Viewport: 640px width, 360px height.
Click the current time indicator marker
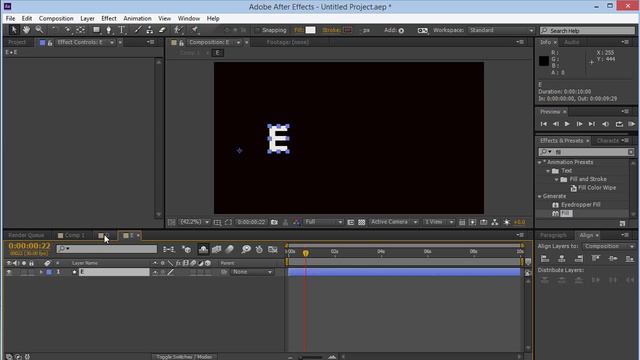click(306, 253)
